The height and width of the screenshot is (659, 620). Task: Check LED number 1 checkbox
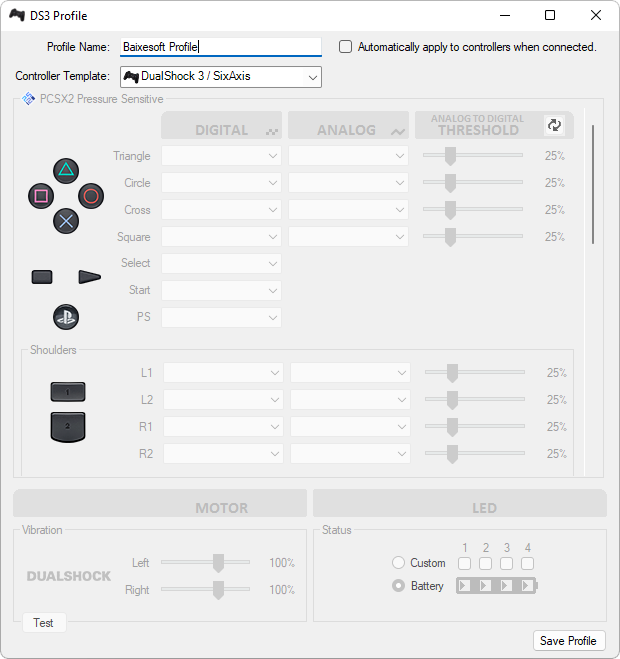465,564
